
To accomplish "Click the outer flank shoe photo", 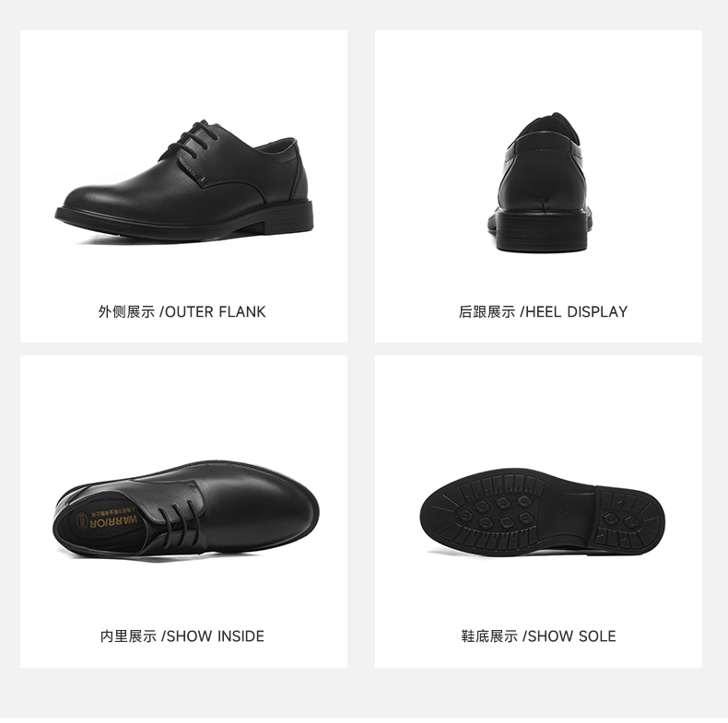I will coord(184,181).
